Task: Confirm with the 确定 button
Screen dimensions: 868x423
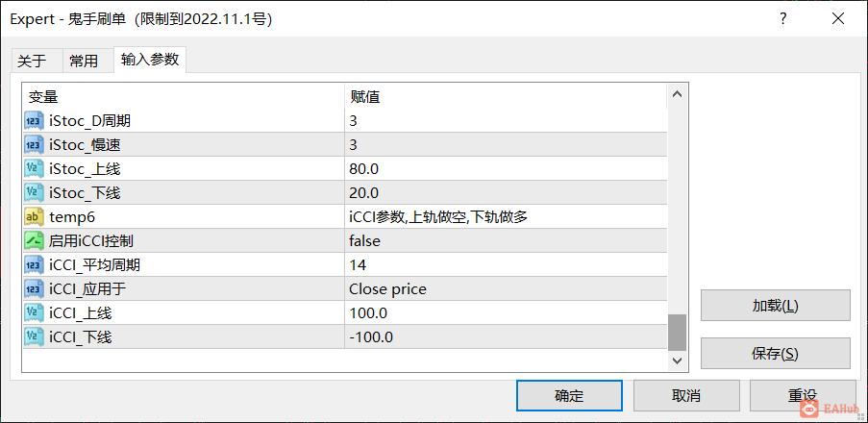Action: point(569,395)
